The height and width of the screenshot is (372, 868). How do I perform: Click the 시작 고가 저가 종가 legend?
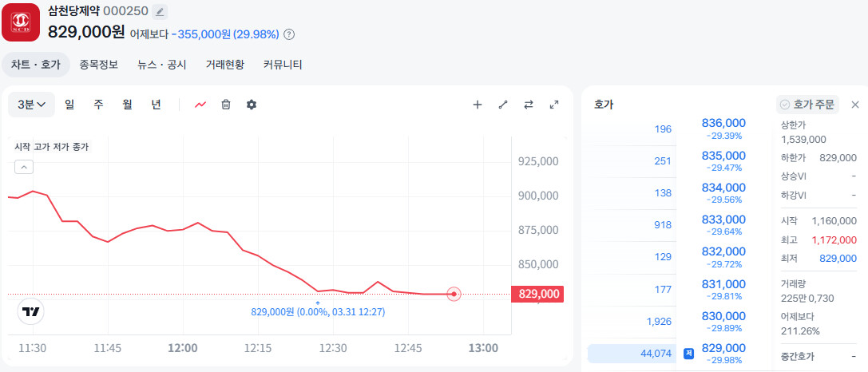coord(51,147)
